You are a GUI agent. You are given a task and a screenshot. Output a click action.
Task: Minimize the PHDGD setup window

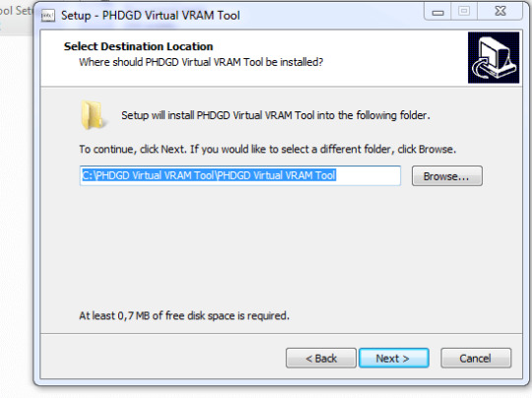[437, 12]
